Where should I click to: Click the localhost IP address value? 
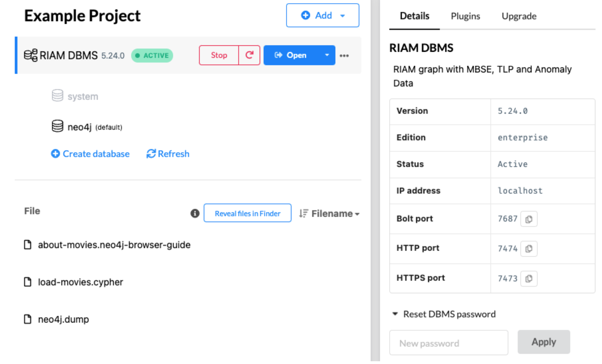pos(520,191)
